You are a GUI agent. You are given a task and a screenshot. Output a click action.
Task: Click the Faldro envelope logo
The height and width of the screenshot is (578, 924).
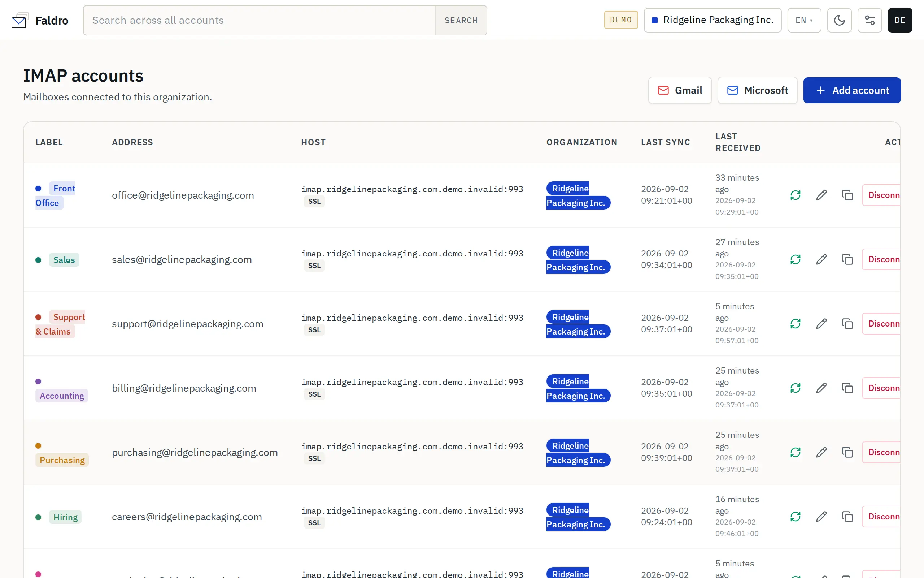click(x=20, y=20)
